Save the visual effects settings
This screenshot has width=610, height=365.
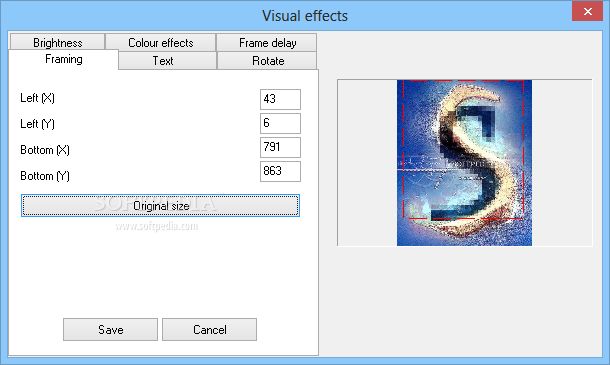[x=110, y=330]
